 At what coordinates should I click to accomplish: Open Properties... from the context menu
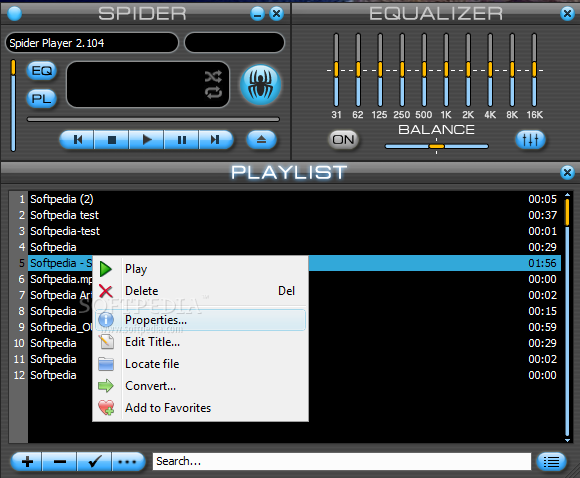coord(200,320)
